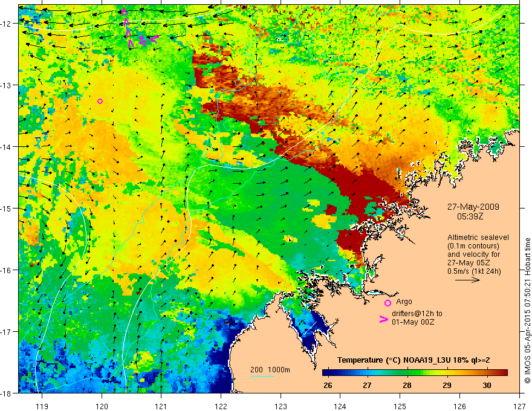Click the 'Argo' legend label
532x411 pixels.
coord(404,302)
